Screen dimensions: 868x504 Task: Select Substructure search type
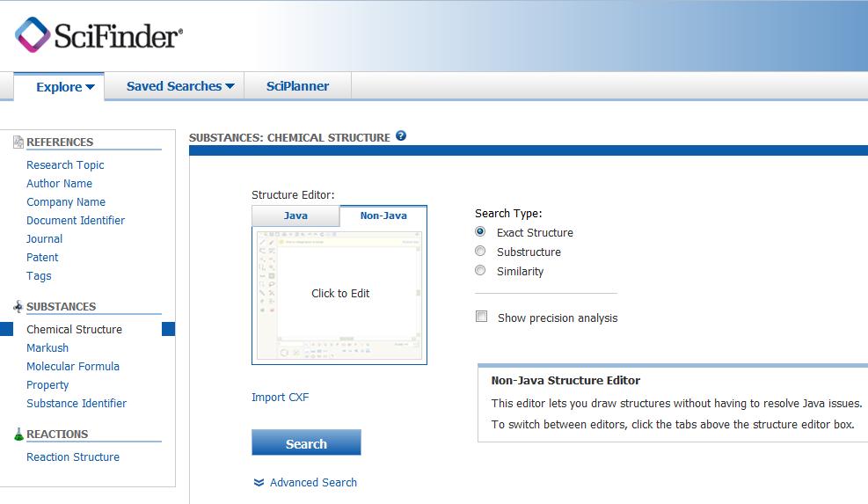(480, 251)
